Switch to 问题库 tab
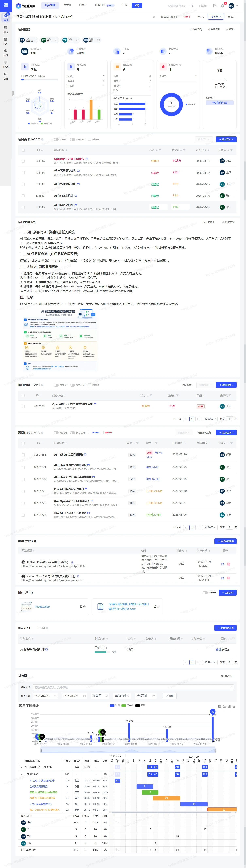246x868 pixels. tap(83, 5)
